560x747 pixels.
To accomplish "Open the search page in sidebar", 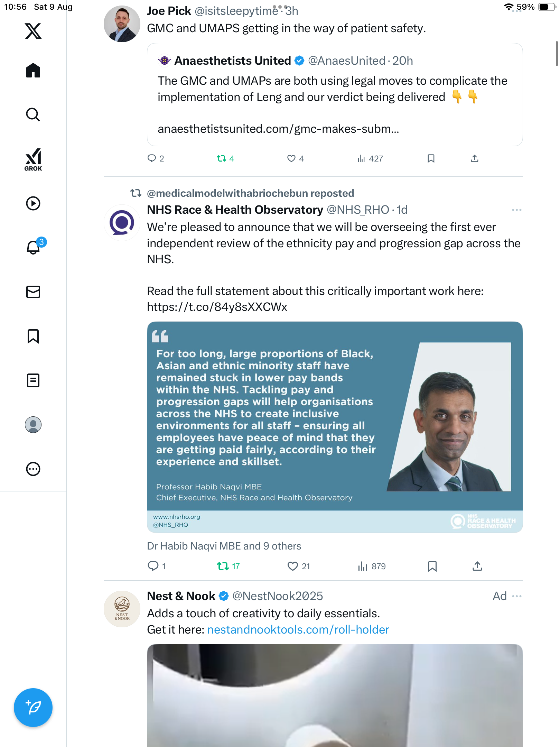I will 33,115.
